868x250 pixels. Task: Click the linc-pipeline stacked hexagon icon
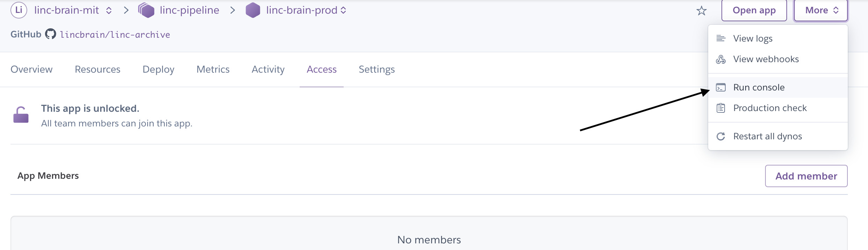[147, 10]
